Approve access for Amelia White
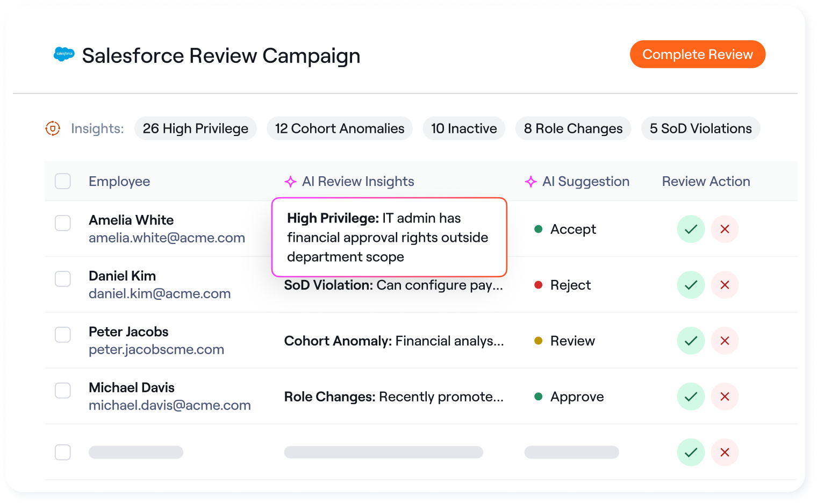This screenshot has width=817, height=504. point(691,229)
